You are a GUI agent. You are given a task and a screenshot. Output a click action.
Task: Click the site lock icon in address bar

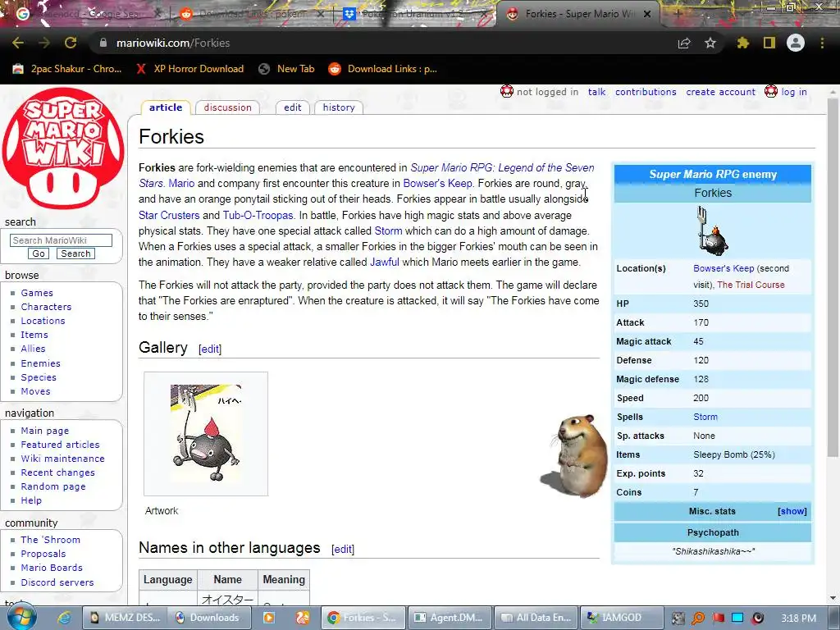tap(103, 43)
